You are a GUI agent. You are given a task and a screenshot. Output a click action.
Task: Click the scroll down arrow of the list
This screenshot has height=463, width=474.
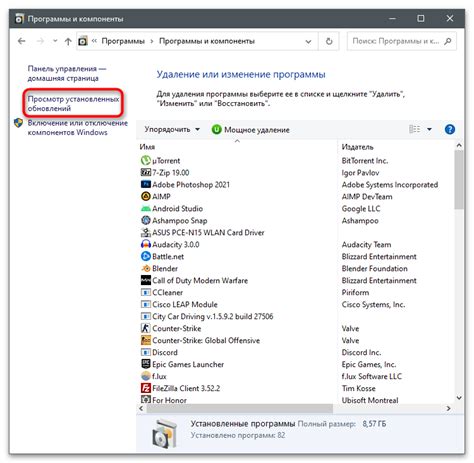click(459, 398)
